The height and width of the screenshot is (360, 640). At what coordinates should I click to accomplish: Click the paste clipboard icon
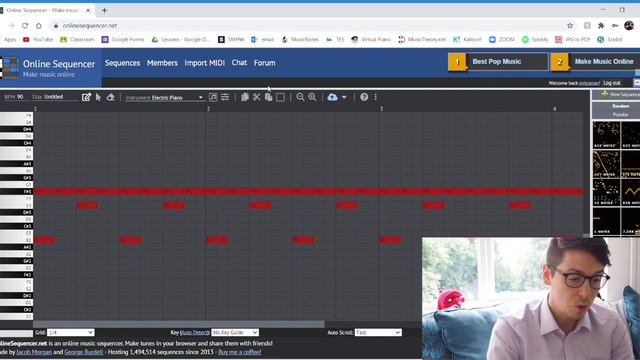point(268,97)
